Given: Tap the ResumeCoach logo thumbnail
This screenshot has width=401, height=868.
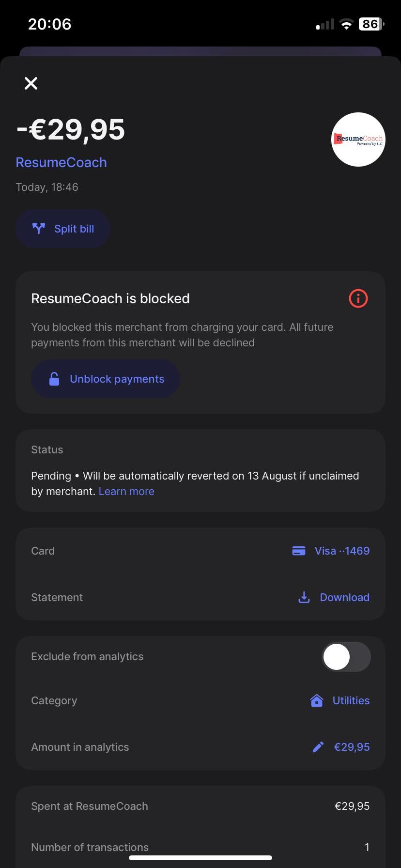Looking at the screenshot, I should coord(358,140).
